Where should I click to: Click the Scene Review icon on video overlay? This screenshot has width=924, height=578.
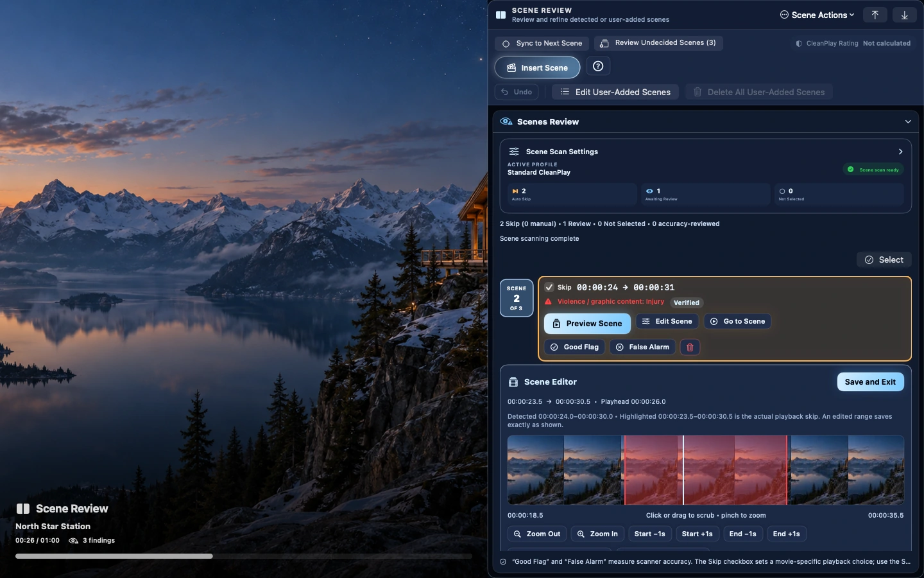point(23,509)
